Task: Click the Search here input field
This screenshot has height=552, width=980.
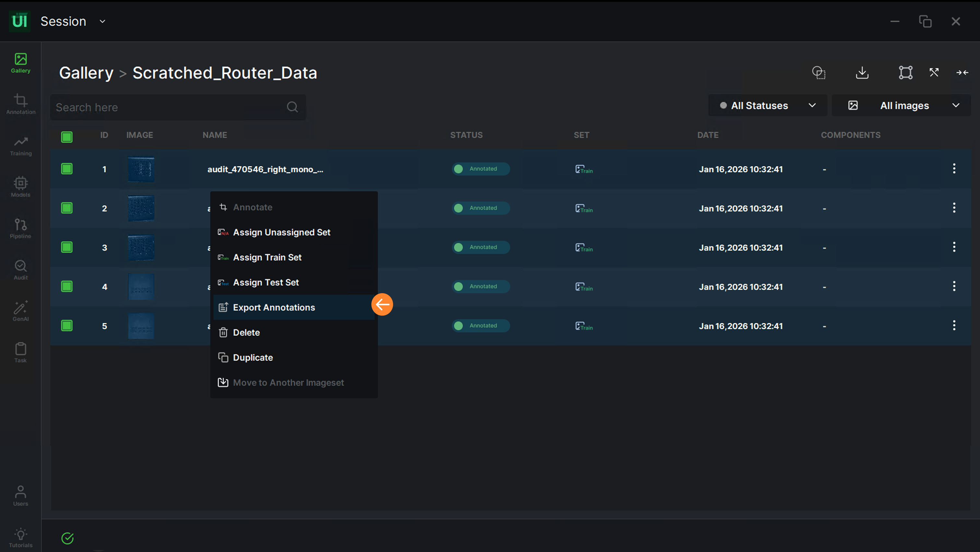Action: [168, 107]
